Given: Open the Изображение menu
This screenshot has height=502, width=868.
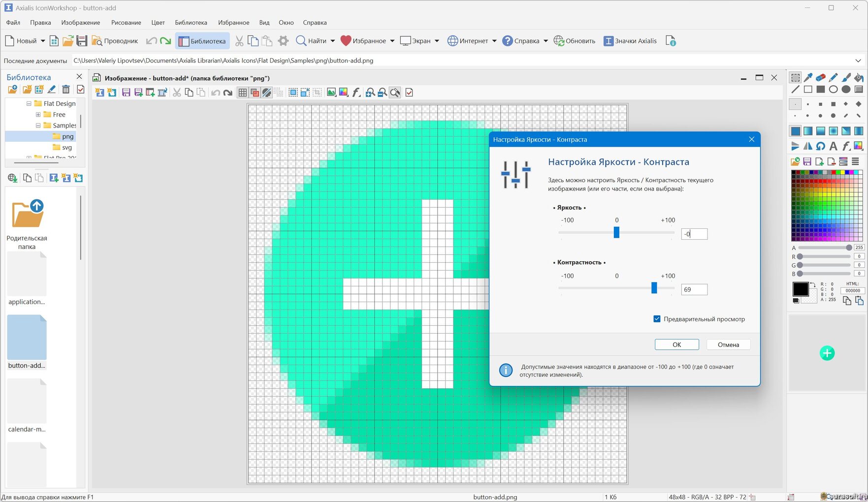Looking at the screenshot, I should click(81, 23).
